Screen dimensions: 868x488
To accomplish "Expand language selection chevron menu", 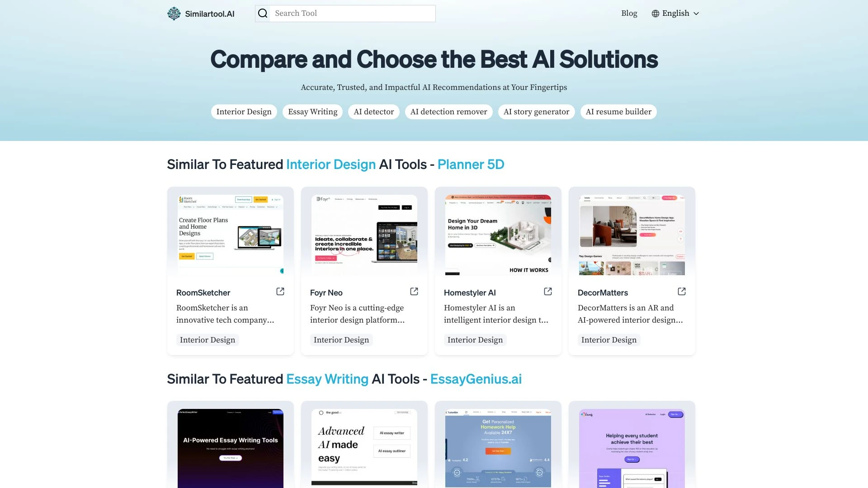I will point(697,13).
